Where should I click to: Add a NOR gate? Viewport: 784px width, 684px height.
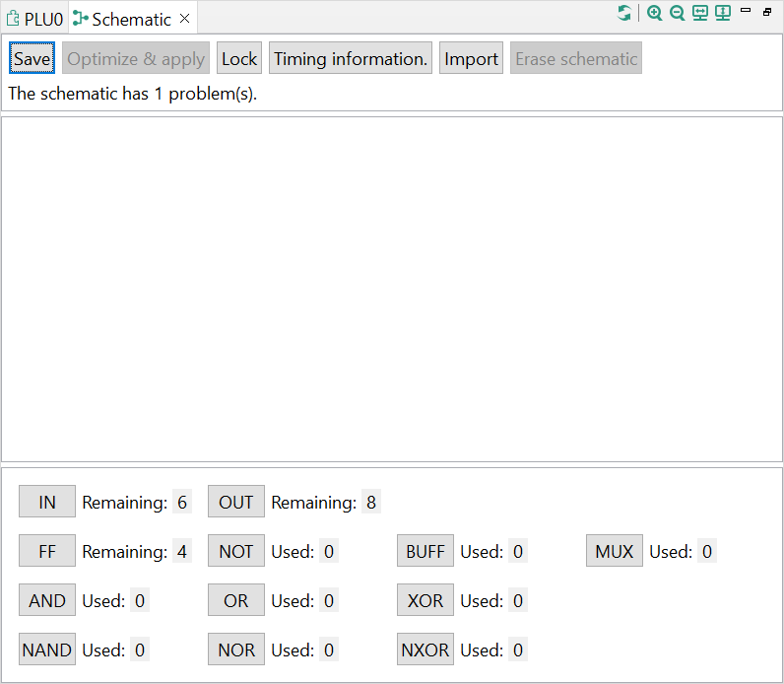pyautogui.click(x=236, y=650)
